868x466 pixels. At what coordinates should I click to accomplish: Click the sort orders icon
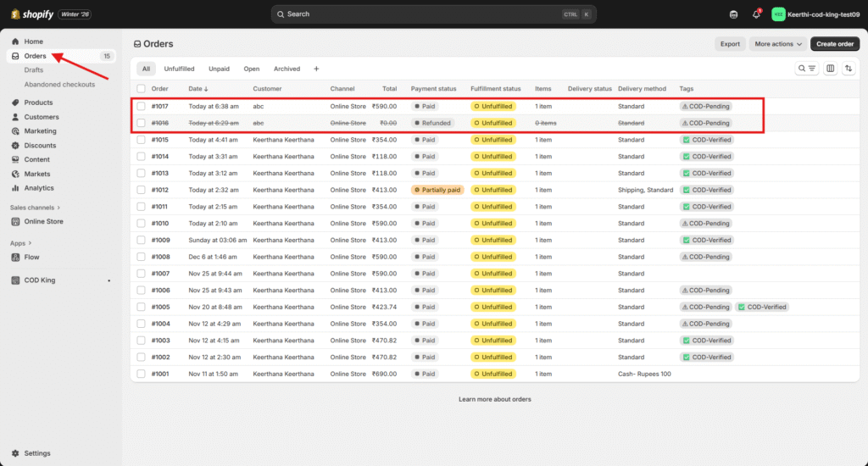point(849,69)
